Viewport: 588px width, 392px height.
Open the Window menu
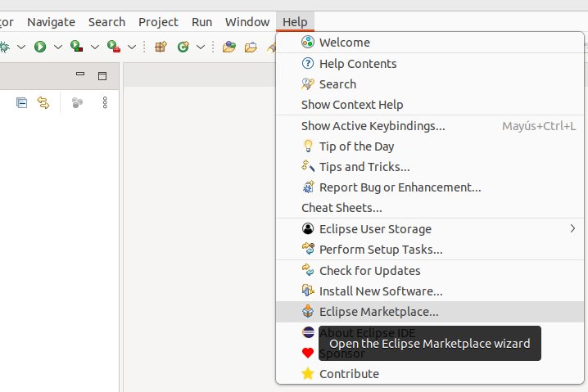[x=247, y=22]
